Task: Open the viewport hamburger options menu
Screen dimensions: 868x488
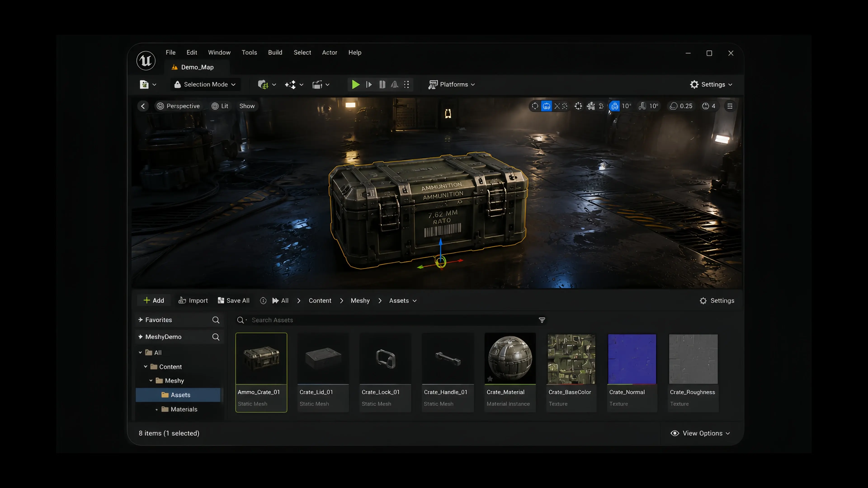Action: click(x=730, y=106)
